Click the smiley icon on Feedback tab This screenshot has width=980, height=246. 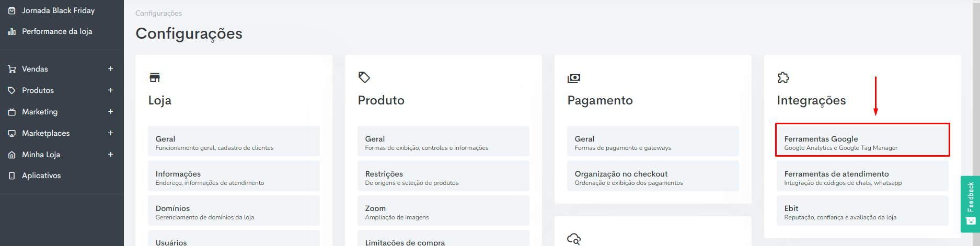(x=971, y=221)
